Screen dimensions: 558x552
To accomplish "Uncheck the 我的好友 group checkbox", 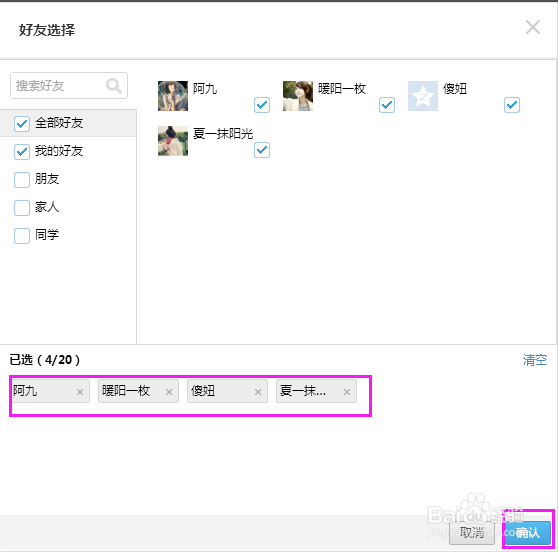I will [x=22, y=152].
